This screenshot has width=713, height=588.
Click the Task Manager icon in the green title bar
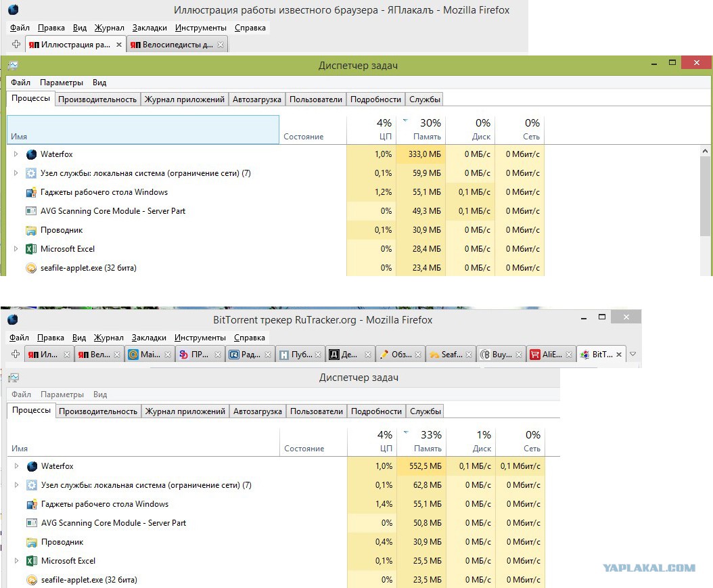pos(13,66)
